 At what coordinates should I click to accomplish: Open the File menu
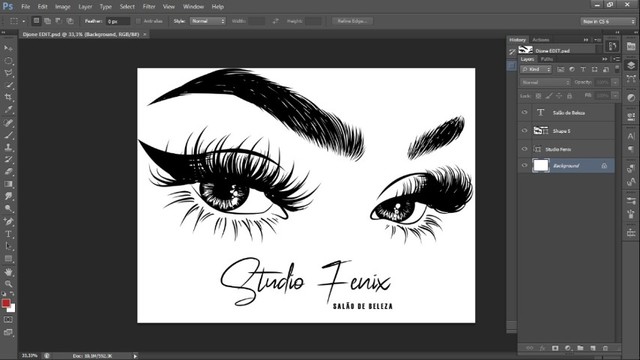click(25, 7)
